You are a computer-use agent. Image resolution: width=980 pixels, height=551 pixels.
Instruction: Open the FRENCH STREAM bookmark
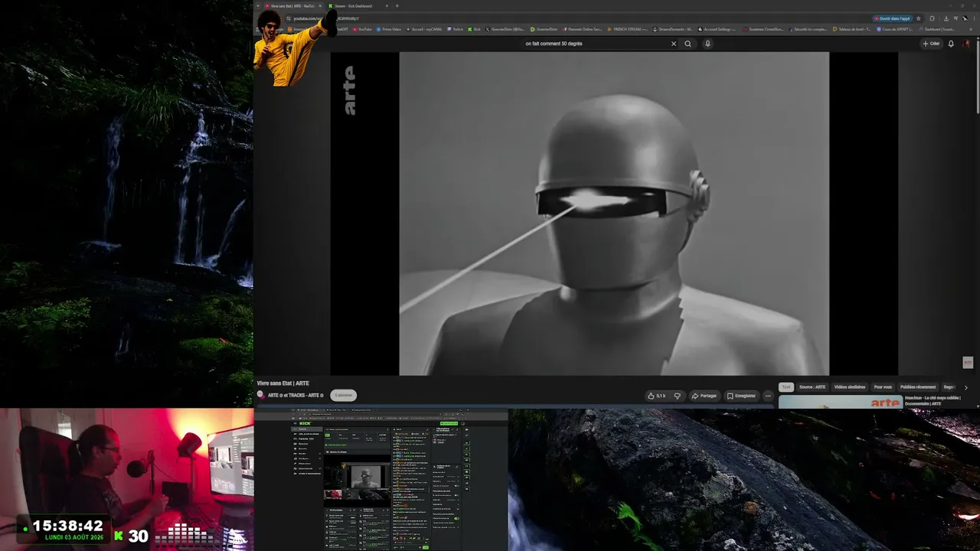628,29
